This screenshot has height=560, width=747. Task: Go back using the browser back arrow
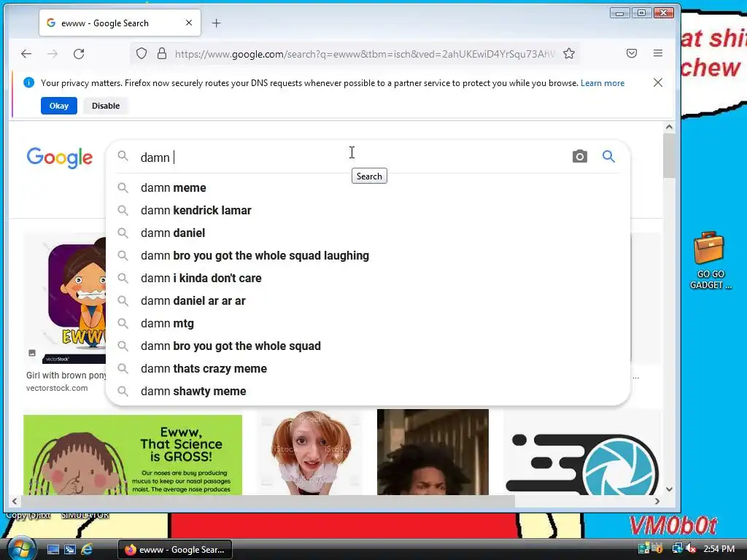point(26,54)
